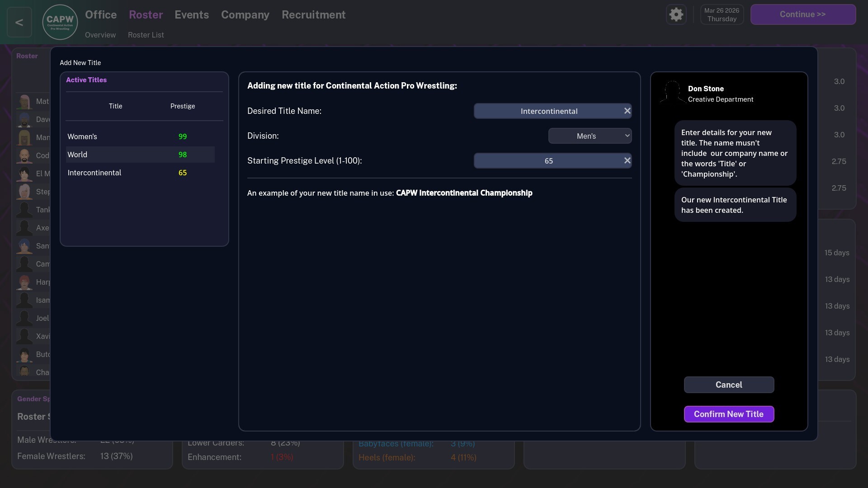Click the Prestige column header

click(x=183, y=106)
